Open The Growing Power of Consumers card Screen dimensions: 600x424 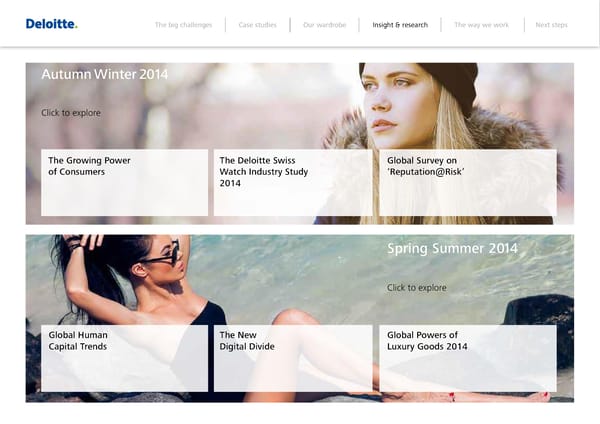pyautogui.click(x=124, y=182)
